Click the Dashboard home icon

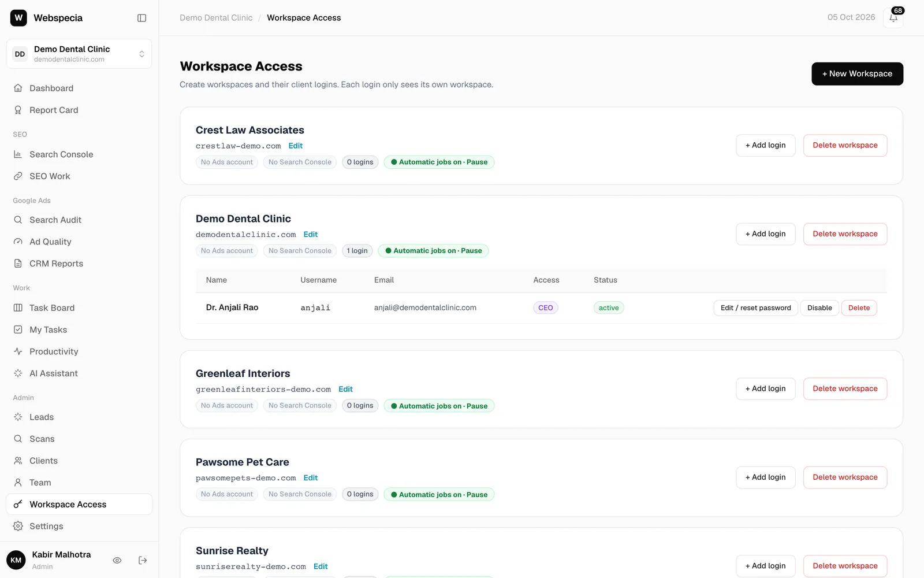18,88
